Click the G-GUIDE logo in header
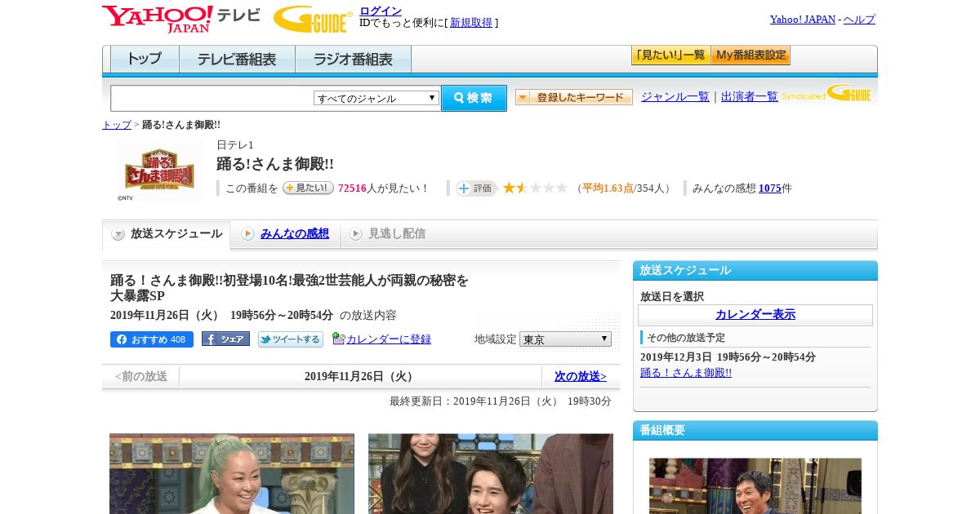 (x=313, y=19)
